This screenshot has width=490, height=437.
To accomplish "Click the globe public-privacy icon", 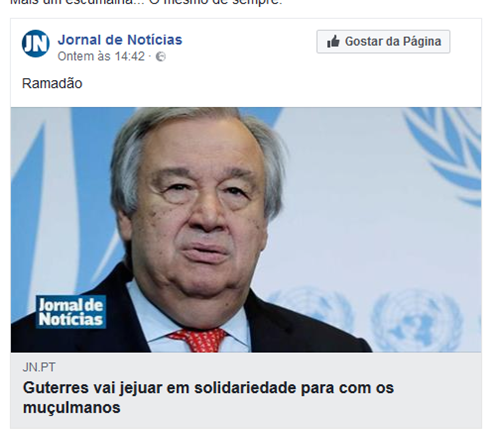I will (x=161, y=56).
